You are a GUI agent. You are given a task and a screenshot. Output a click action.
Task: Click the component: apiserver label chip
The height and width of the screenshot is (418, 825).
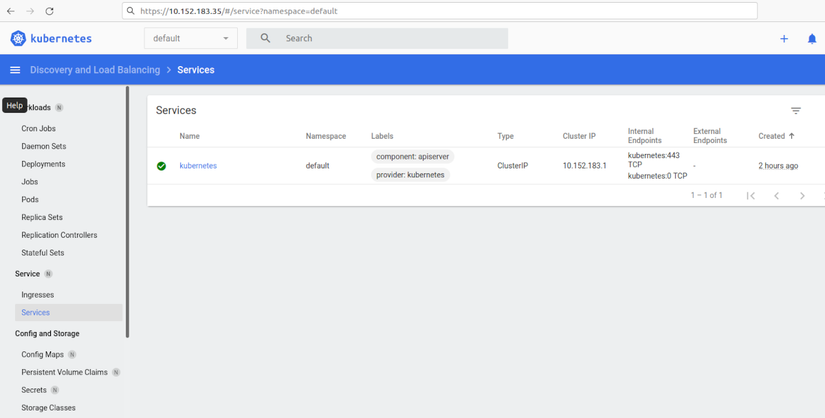(412, 157)
